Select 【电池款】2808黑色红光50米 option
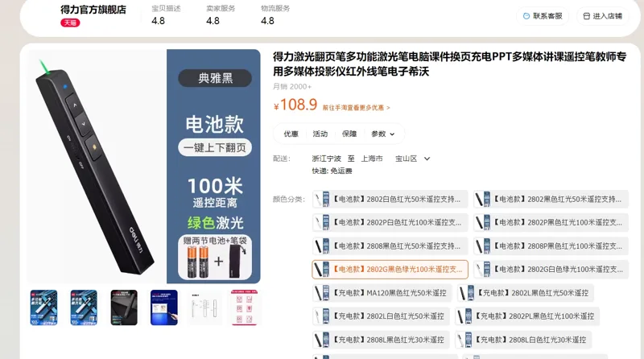 coord(390,246)
